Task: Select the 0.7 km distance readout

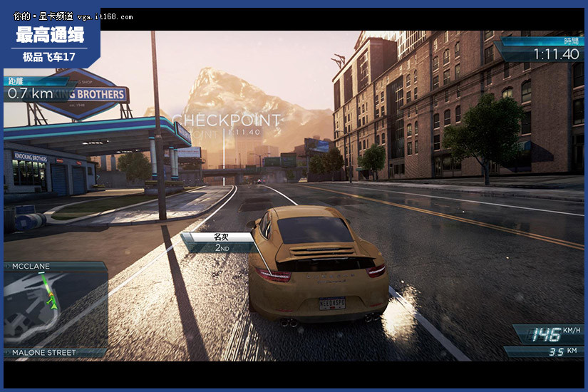Action: (30, 94)
